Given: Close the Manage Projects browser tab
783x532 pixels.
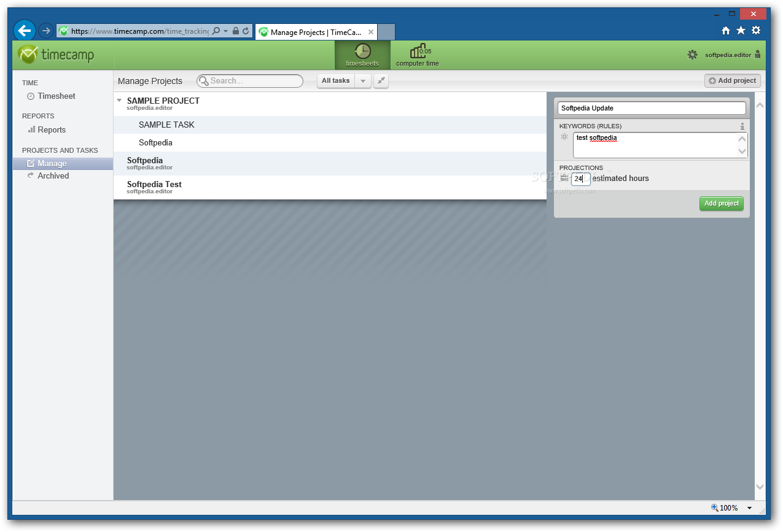Looking at the screenshot, I should (x=370, y=32).
